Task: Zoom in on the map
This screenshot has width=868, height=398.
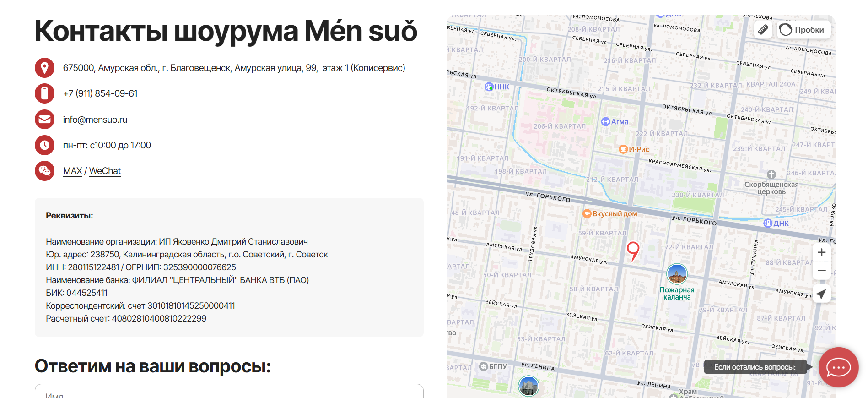Action: pos(821,252)
